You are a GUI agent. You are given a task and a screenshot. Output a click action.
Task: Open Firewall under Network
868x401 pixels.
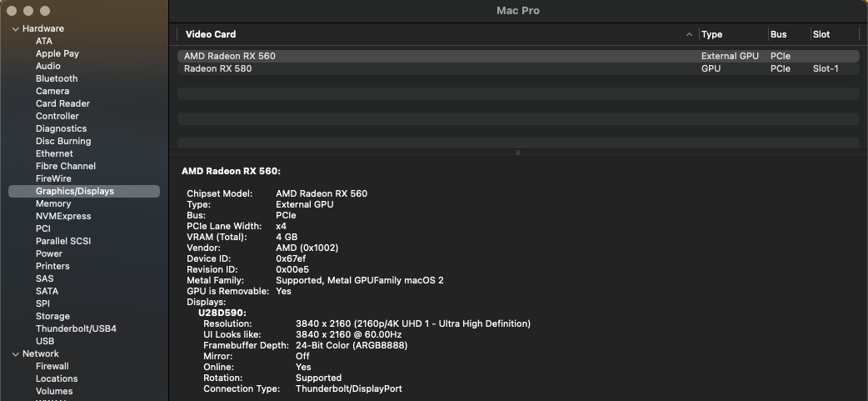[52, 366]
